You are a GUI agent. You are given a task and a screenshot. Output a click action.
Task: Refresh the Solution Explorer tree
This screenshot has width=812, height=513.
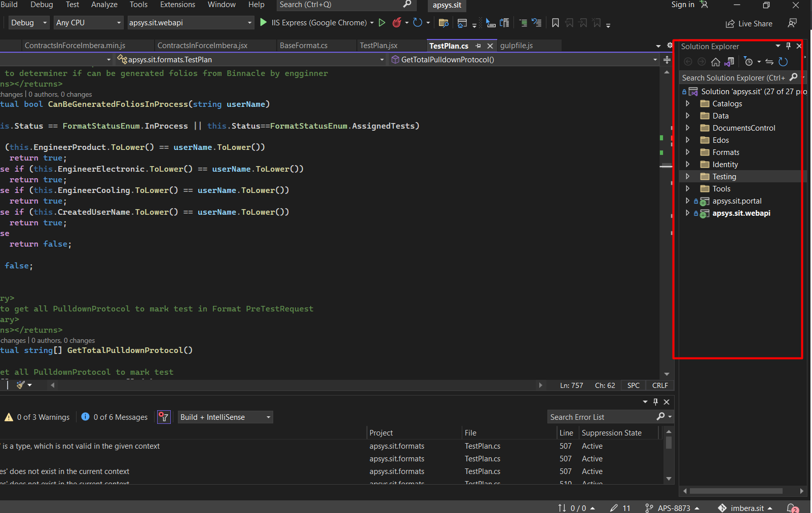[783, 62]
